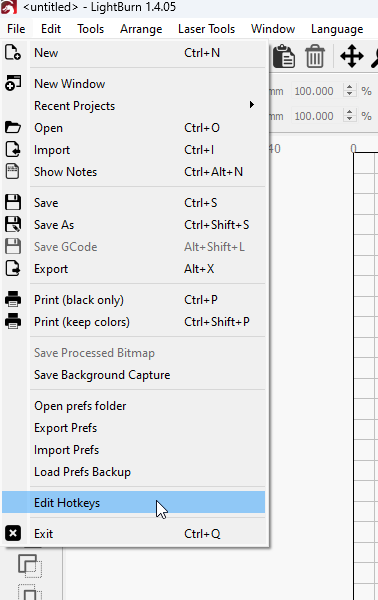
Task: Click the Show Notes notepad icon
Action: pyautogui.click(x=13, y=171)
